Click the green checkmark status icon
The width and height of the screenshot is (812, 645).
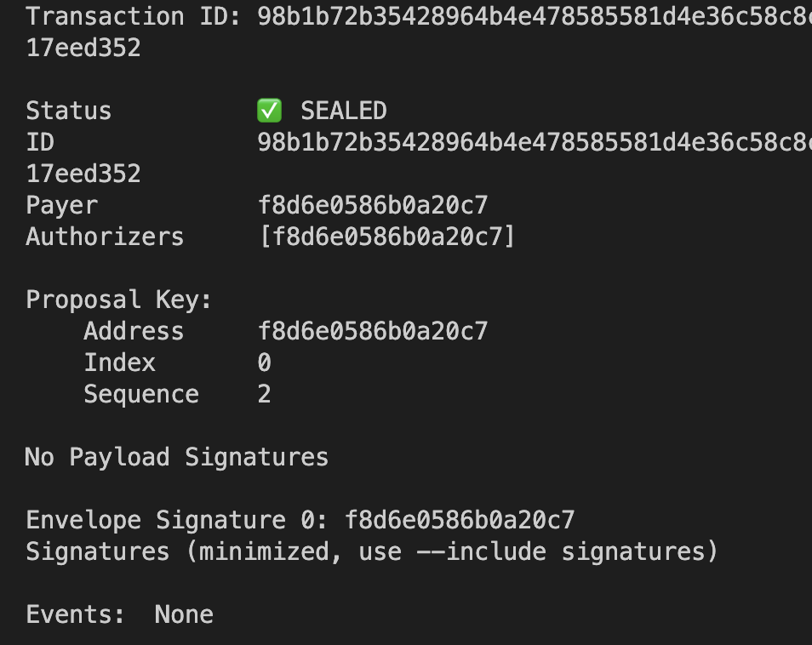(x=269, y=111)
